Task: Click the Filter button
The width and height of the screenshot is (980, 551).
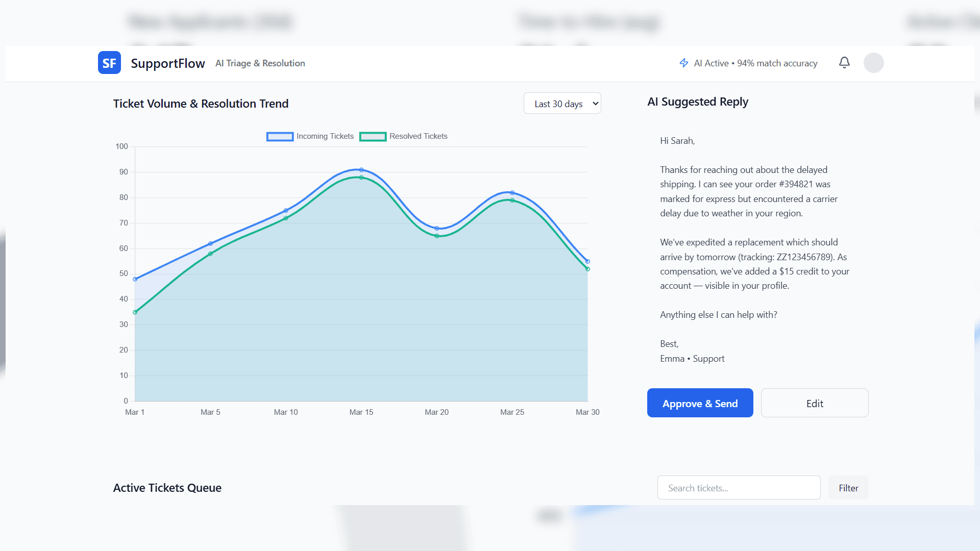Action: tap(848, 488)
